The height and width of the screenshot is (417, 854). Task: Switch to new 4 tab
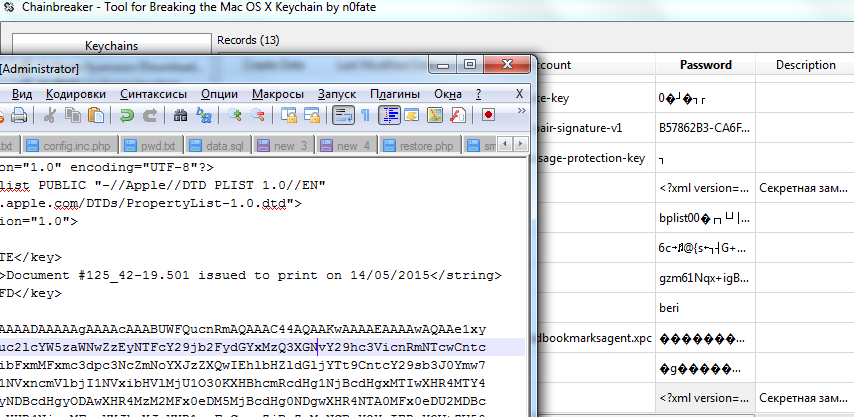pos(348,146)
